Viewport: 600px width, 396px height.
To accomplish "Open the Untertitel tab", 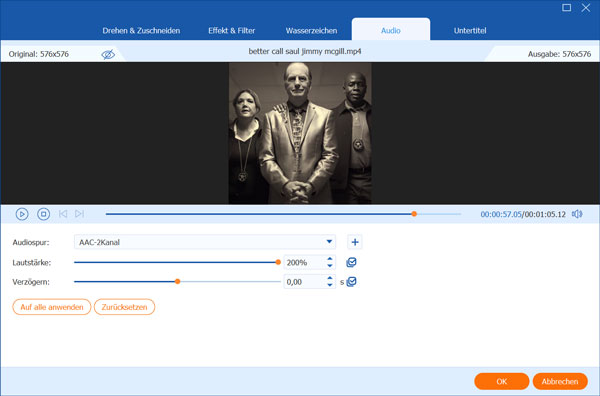I will tap(470, 31).
